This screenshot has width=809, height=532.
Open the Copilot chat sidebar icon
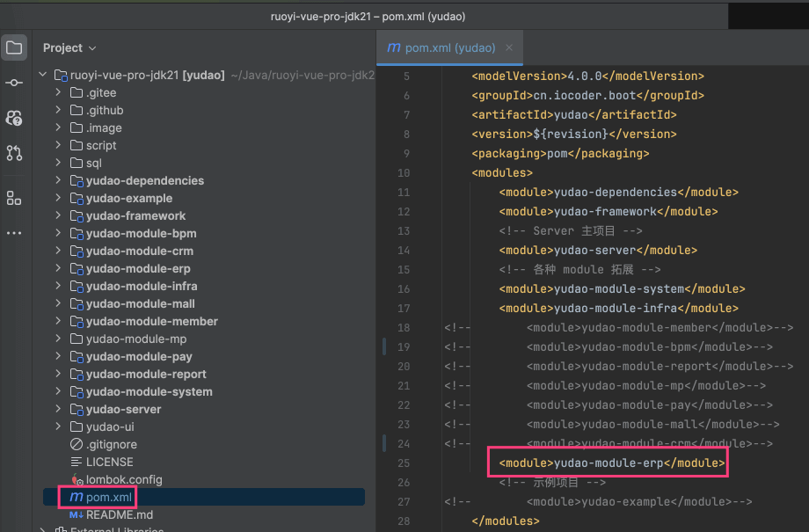tap(14, 118)
